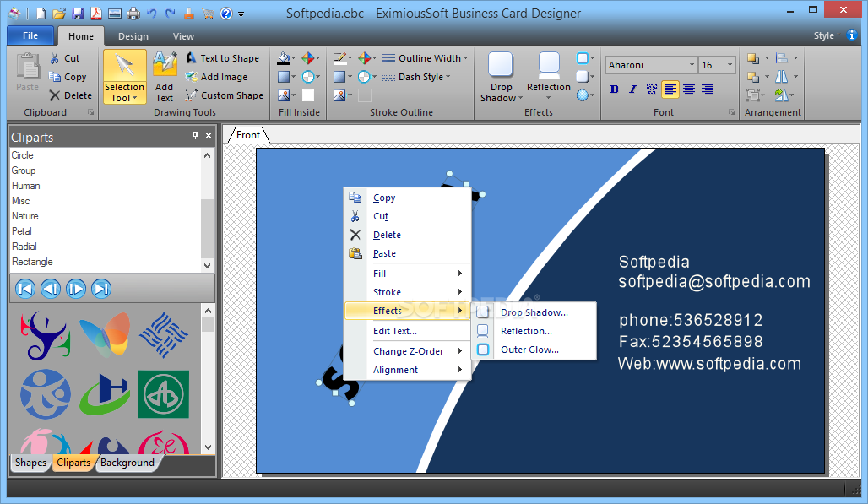The image size is (868, 504).
Task: Select the Front card tab
Action: click(x=248, y=135)
